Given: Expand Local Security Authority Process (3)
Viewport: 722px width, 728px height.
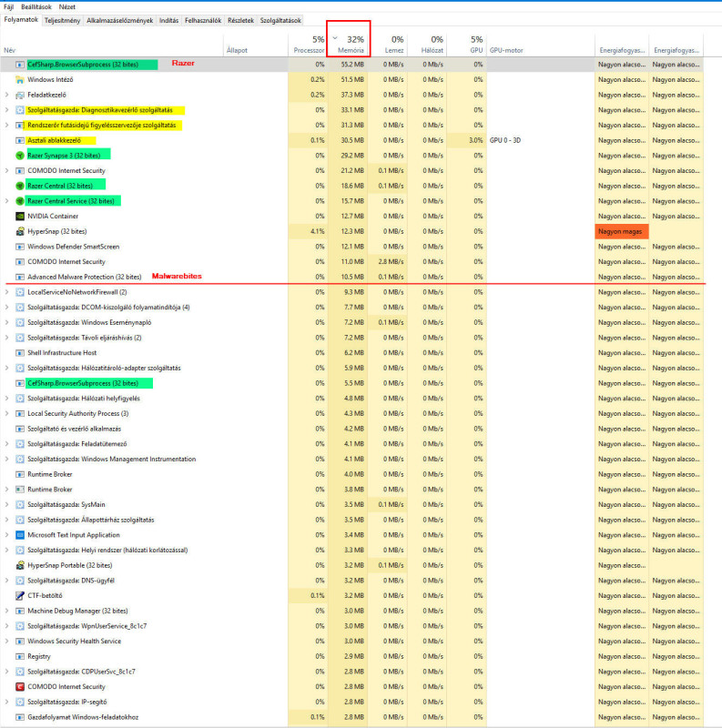Looking at the screenshot, I should pos(6,414).
